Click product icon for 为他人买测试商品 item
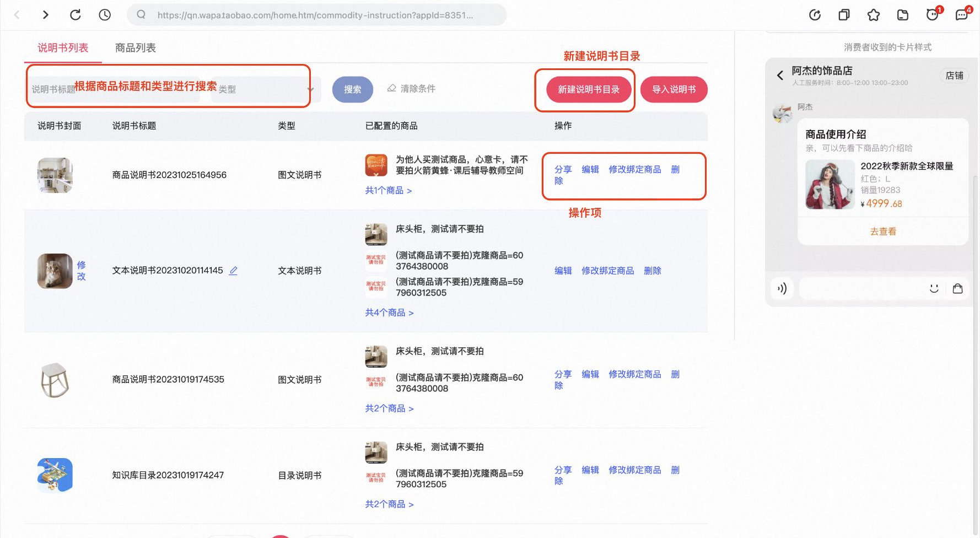Image resolution: width=980 pixels, height=538 pixels. tap(376, 165)
